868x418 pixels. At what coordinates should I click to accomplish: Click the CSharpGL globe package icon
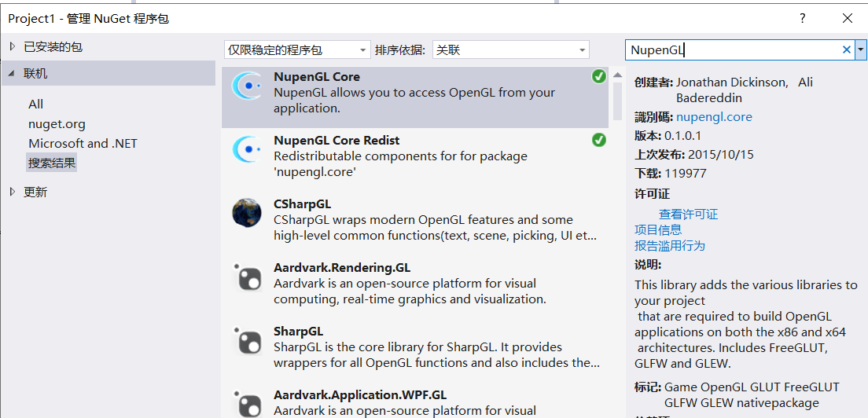(x=247, y=213)
